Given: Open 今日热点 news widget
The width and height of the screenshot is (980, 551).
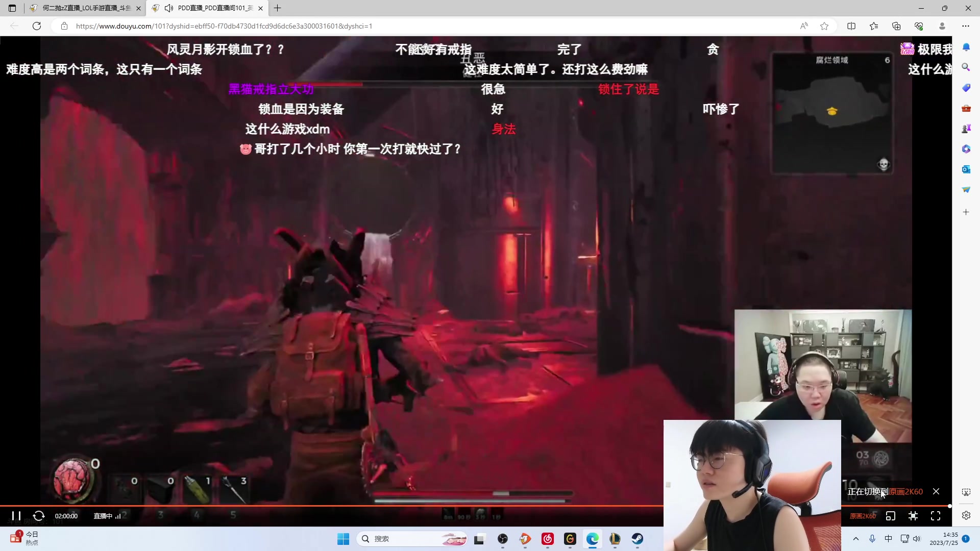Looking at the screenshot, I should click(x=24, y=538).
